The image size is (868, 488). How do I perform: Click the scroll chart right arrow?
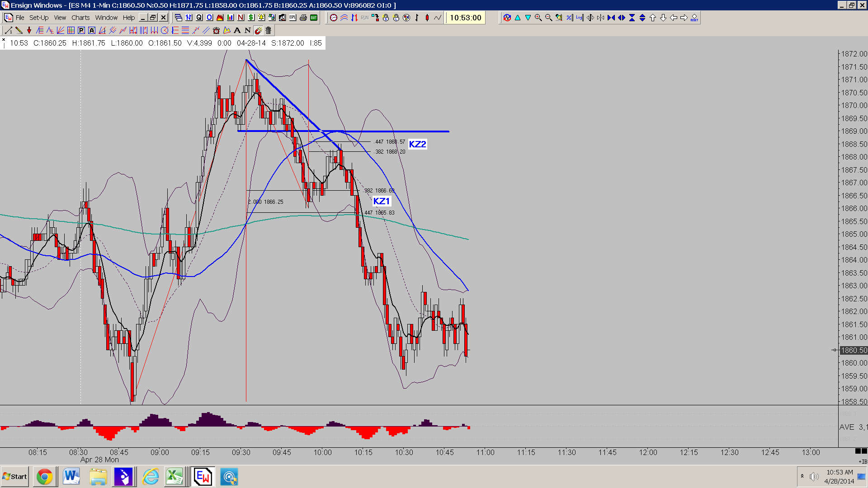pos(684,18)
